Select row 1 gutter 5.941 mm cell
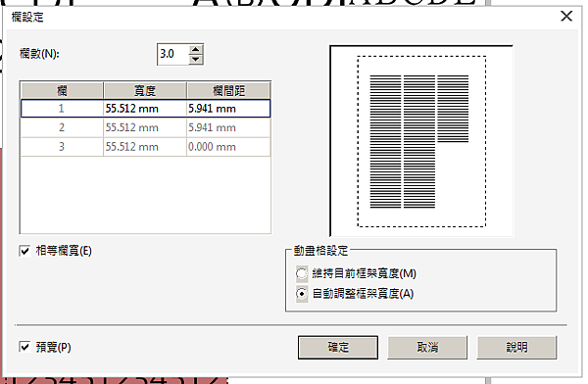 [x=228, y=109]
